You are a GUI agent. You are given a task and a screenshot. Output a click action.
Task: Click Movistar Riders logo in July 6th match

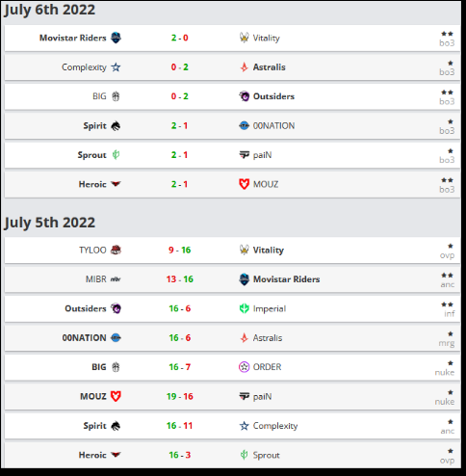116,38
